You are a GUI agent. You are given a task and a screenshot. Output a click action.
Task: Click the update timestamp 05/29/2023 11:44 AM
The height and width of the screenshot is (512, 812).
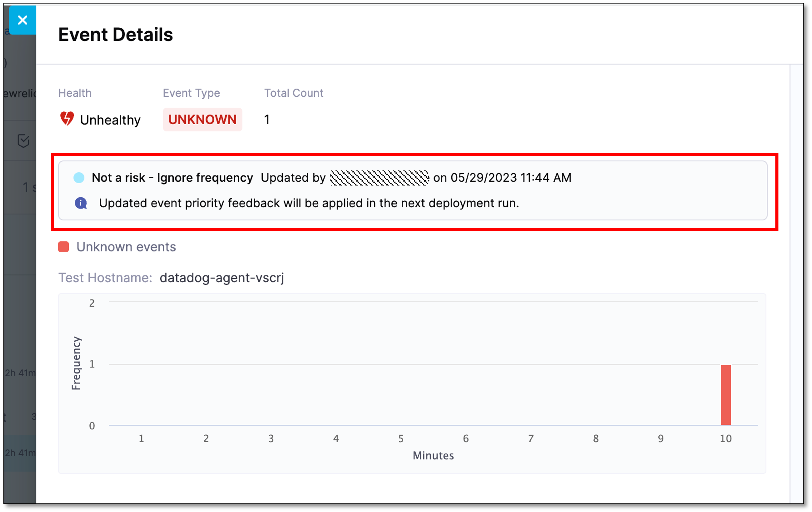(511, 178)
